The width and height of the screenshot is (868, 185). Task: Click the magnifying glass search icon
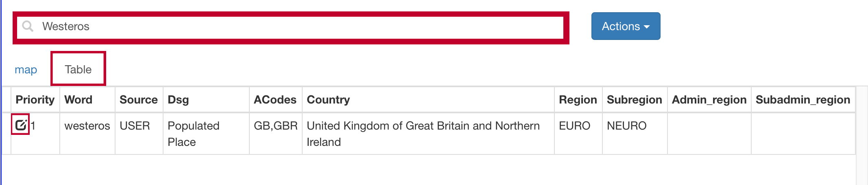tap(28, 26)
